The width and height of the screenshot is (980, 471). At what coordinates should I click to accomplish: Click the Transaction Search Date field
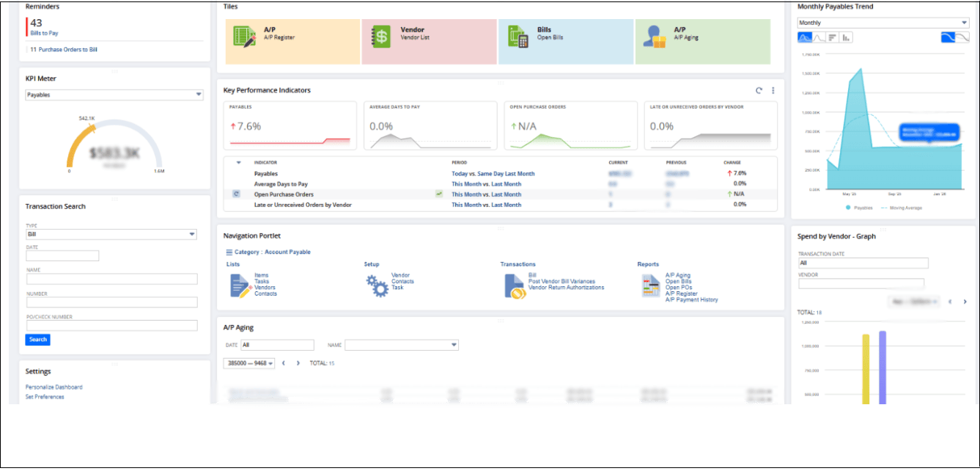[62, 256]
